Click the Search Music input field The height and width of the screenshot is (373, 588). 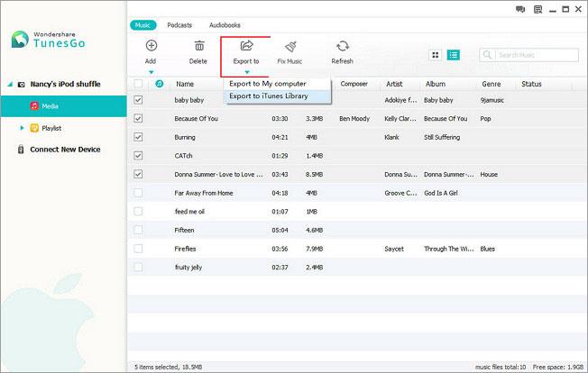click(x=530, y=55)
